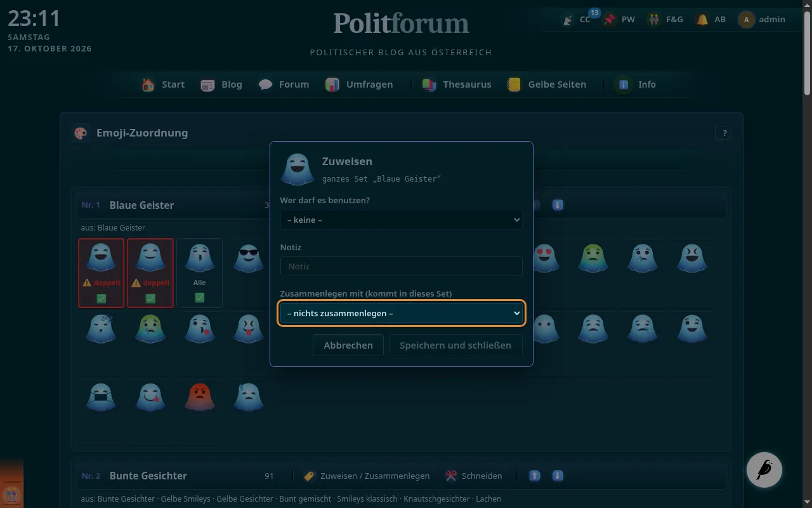Click Zuweisen / Zusammenlegen for Bunte Gesichter
This screenshot has height=508, width=812.
pos(367,476)
